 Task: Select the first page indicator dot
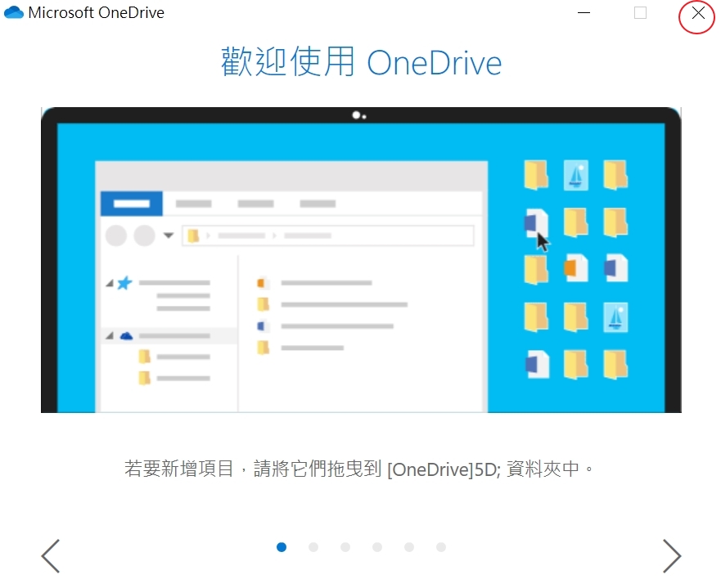pos(282,547)
